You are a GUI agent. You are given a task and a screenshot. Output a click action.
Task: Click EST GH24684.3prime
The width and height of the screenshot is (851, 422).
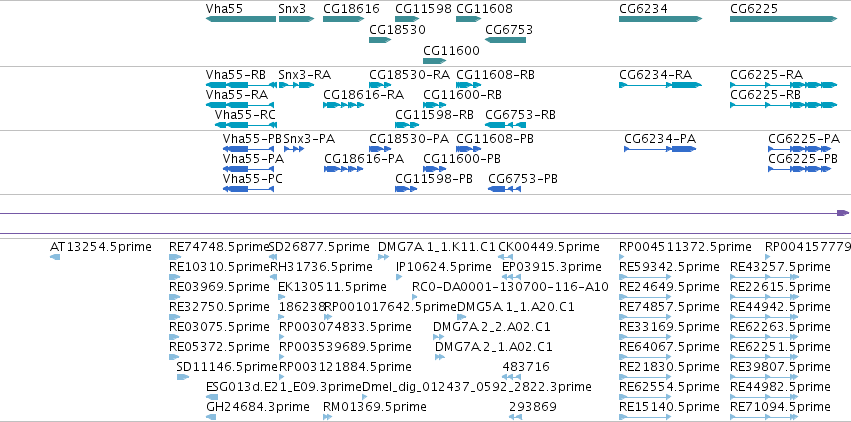211,417
